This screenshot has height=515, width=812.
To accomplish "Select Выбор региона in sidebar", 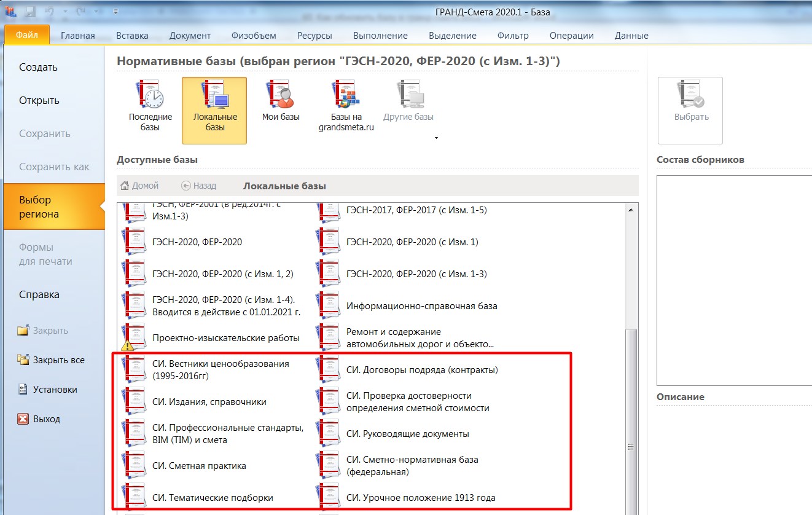I will [x=54, y=207].
